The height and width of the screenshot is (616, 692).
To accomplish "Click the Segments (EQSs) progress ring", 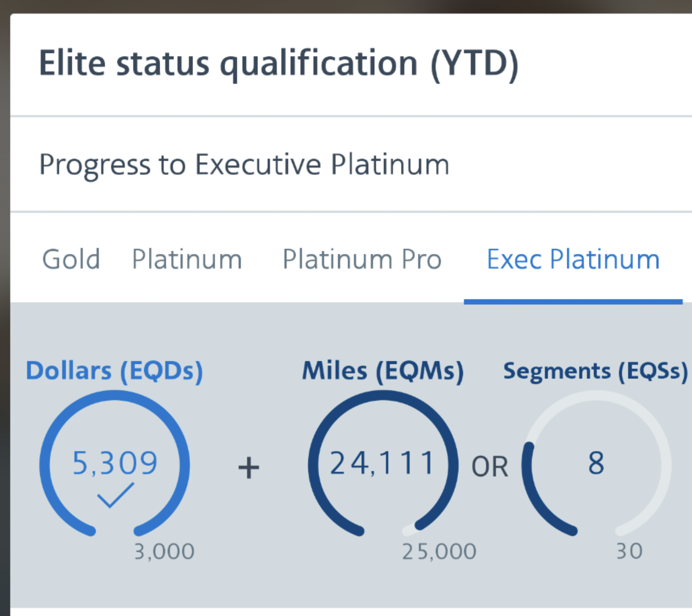I will click(597, 464).
